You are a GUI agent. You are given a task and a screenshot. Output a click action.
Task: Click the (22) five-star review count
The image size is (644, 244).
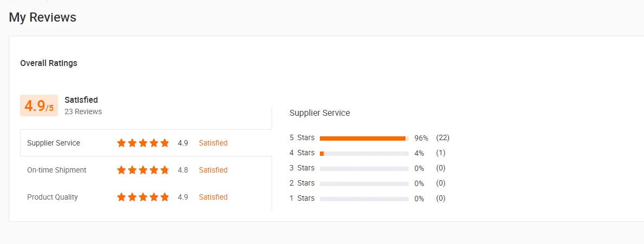click(x=442, y=138)
